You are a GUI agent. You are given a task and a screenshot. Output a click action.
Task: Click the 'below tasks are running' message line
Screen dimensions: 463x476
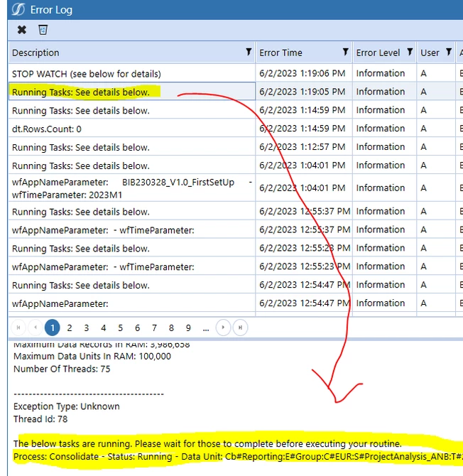point(207,443)
